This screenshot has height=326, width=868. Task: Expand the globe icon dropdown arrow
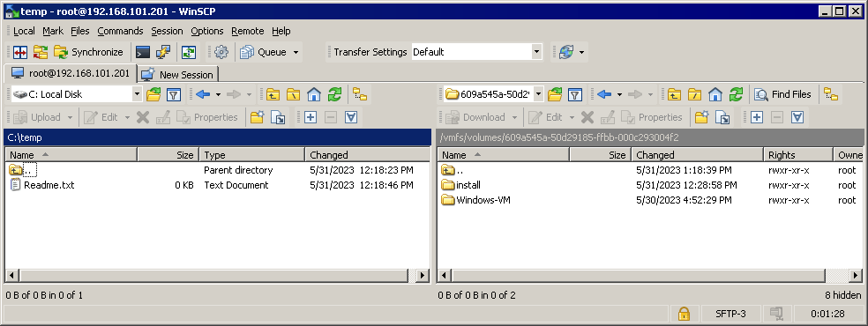[582, 52]
